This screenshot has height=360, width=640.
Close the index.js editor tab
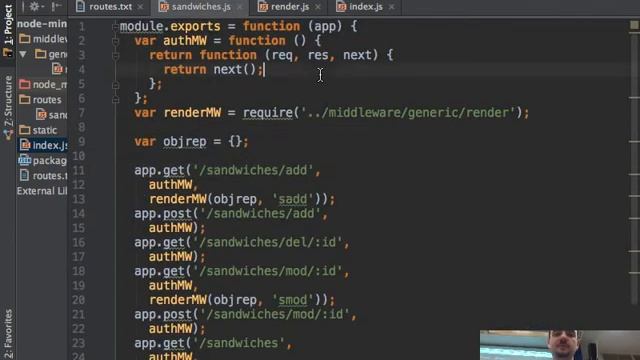(x=392, y=7)
